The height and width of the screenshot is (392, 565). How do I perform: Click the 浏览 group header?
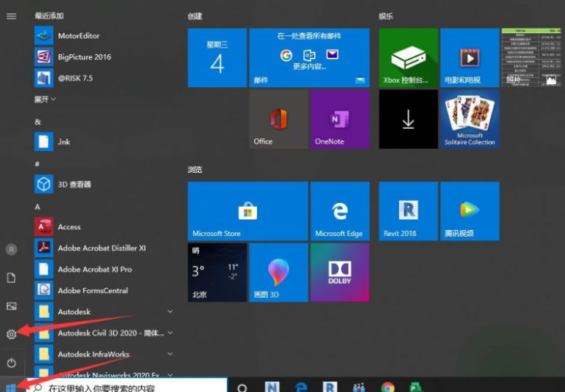(x=195, y=169)
